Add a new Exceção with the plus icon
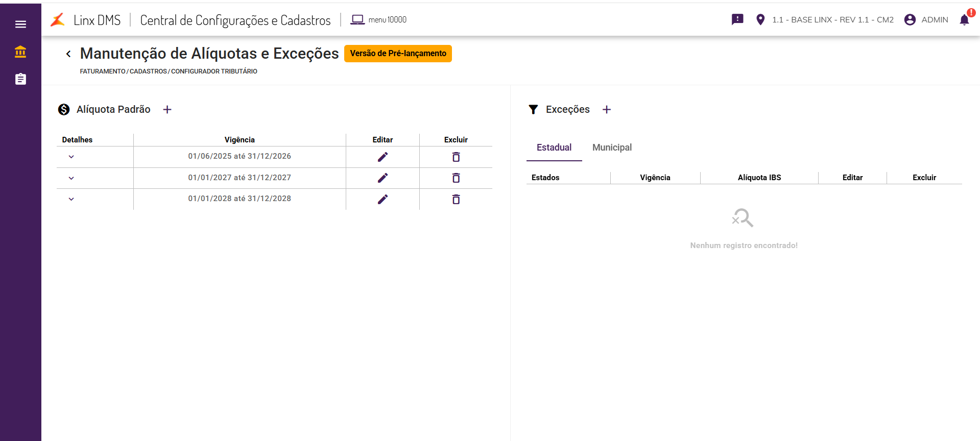 [x=607, y=110]
